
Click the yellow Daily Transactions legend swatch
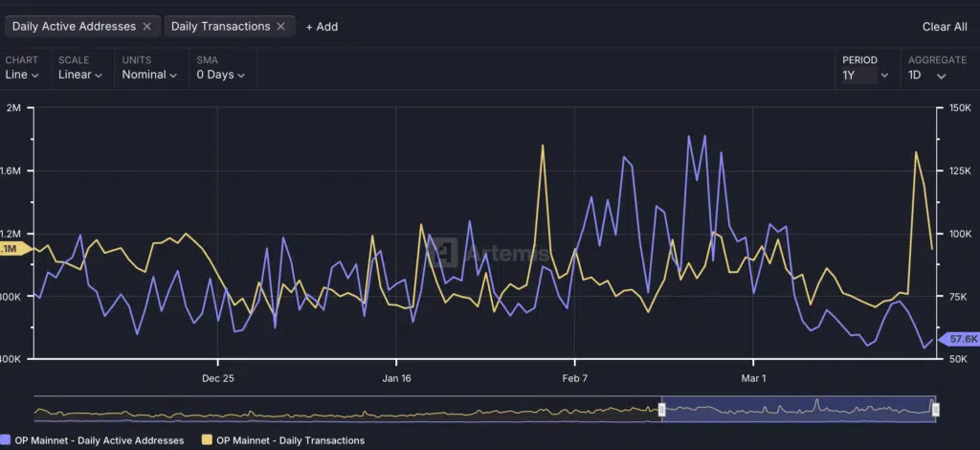pyautogui.click(x=207, y=440)
